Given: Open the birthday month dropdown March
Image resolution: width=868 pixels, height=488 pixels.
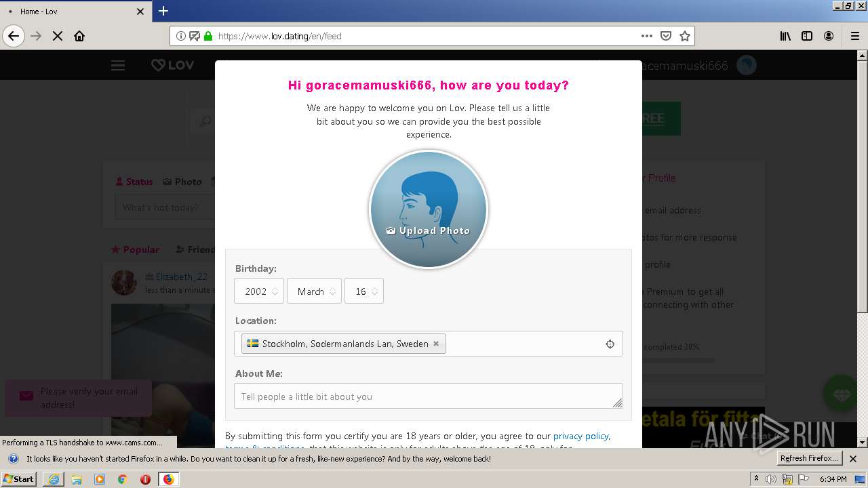Looking at the screenshot, I should click(x=314, y=291).
